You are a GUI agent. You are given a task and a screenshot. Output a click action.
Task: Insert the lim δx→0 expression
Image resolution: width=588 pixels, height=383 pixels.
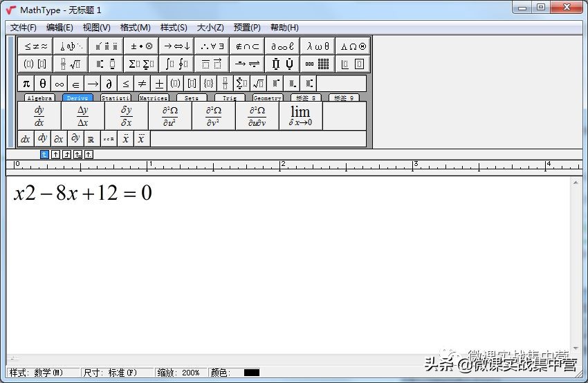pos(300,116)
